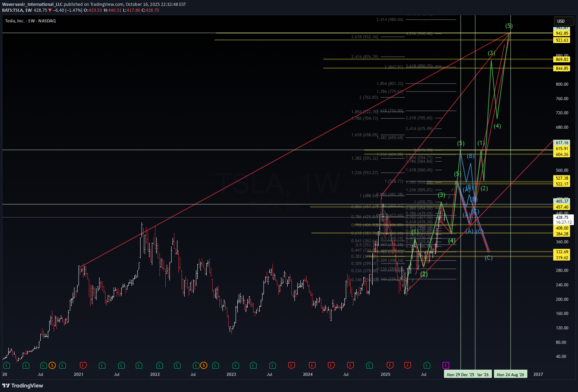Click the green earnings E icon at July 2025
The image size is (578, 392).
(x=427, y=365)
